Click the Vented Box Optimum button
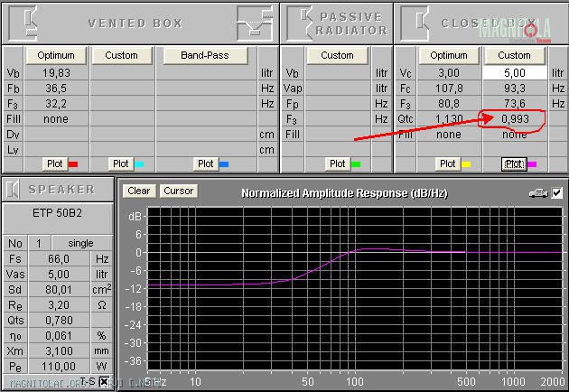This screenshot has height=392, width=569. (x=56, y=55)
